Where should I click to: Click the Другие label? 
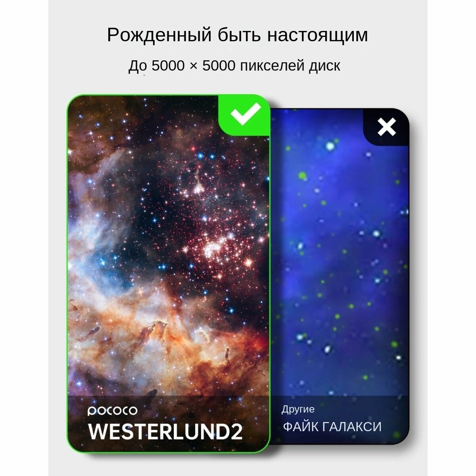[x=298, y=409]
